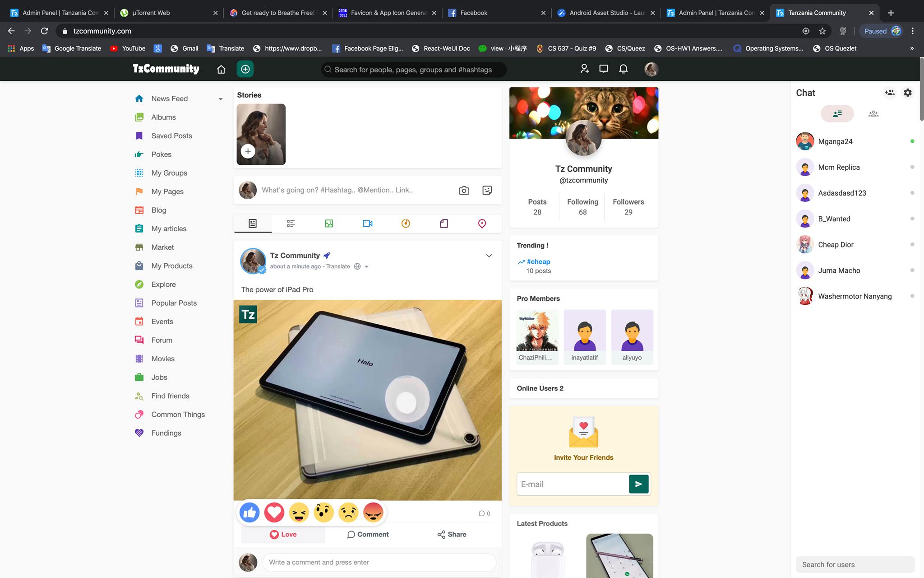Click the browser address bar URL

pos(102,31)
